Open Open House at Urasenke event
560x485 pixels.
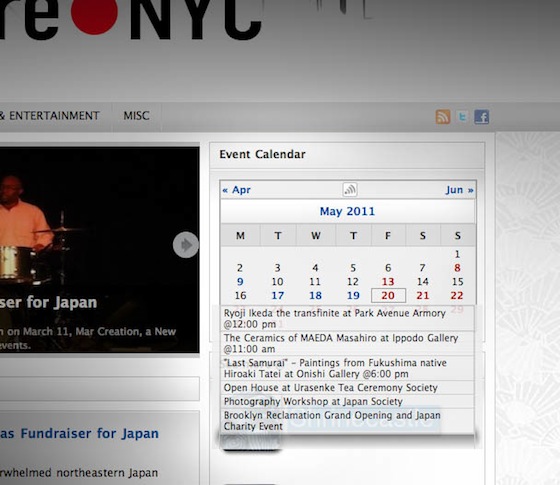point(347,388)
